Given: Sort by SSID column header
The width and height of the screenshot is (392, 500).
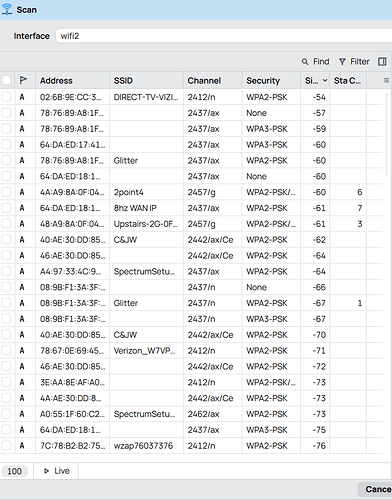Looking at the screenshot, I should [x=123, y=80].
